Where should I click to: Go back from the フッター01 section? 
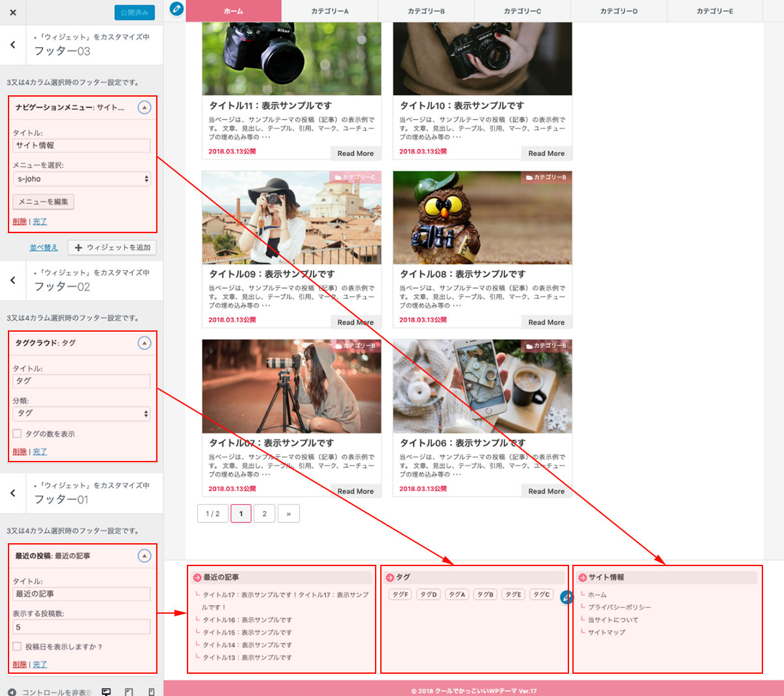[13, 493]
